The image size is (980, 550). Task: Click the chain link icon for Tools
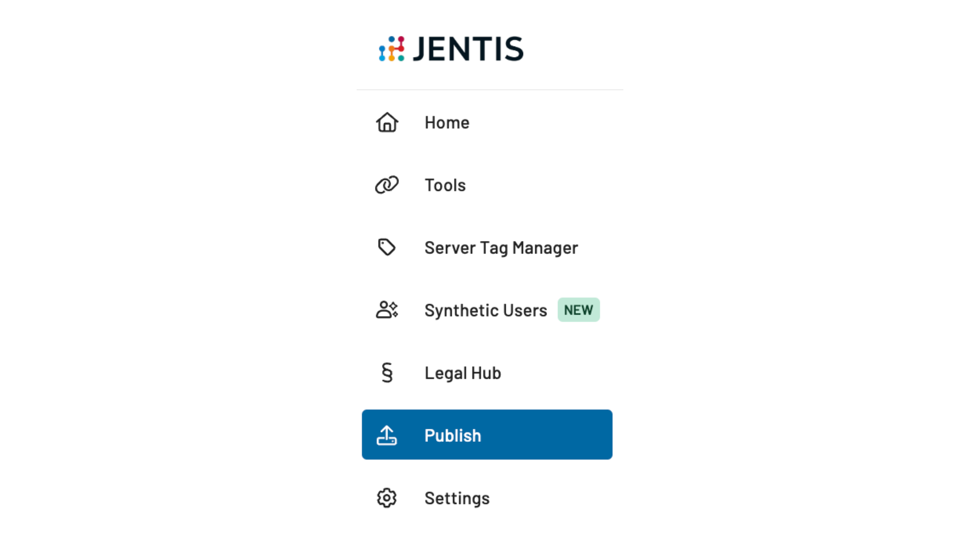[387, 185]
